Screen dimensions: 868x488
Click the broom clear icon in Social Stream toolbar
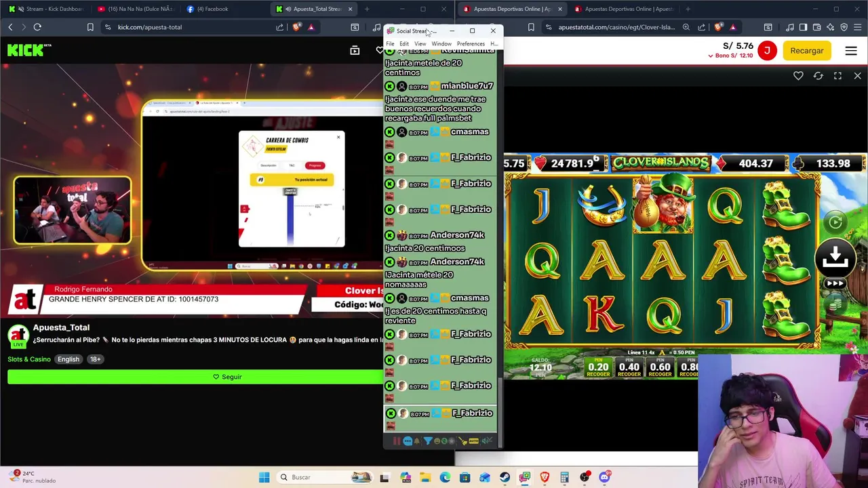click(462, 441)
